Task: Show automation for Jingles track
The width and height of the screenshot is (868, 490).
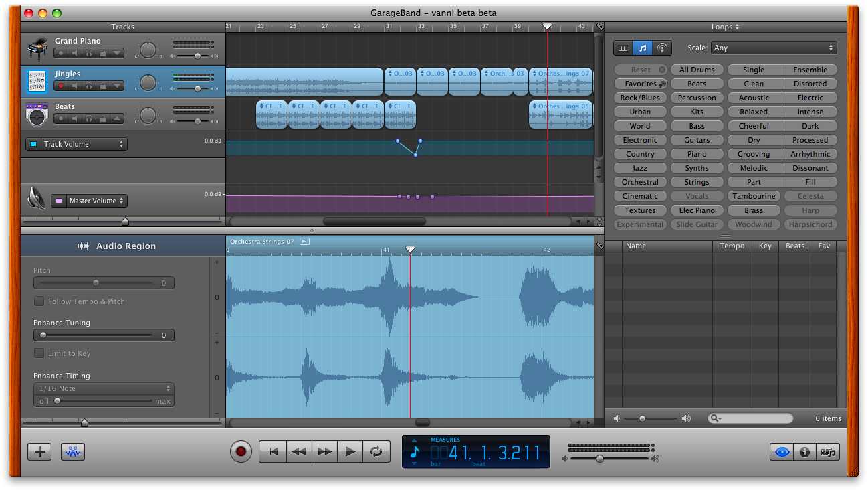Action: (117, 86)
